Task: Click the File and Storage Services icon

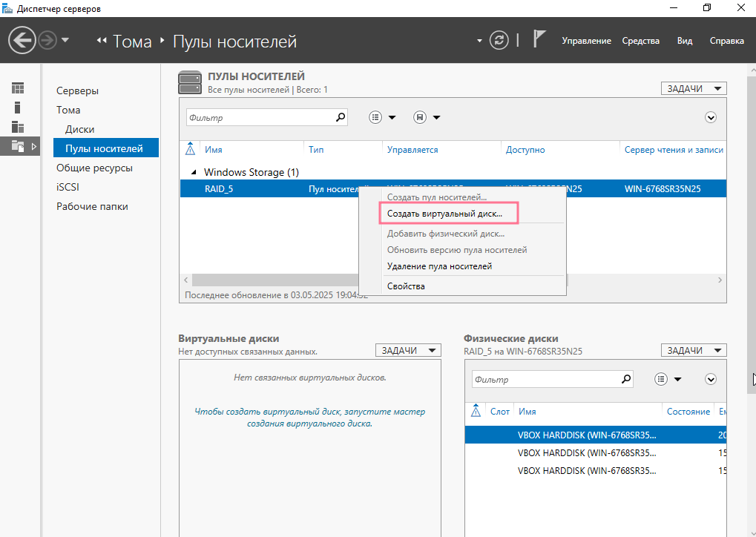Action: (x=18, y=146)
